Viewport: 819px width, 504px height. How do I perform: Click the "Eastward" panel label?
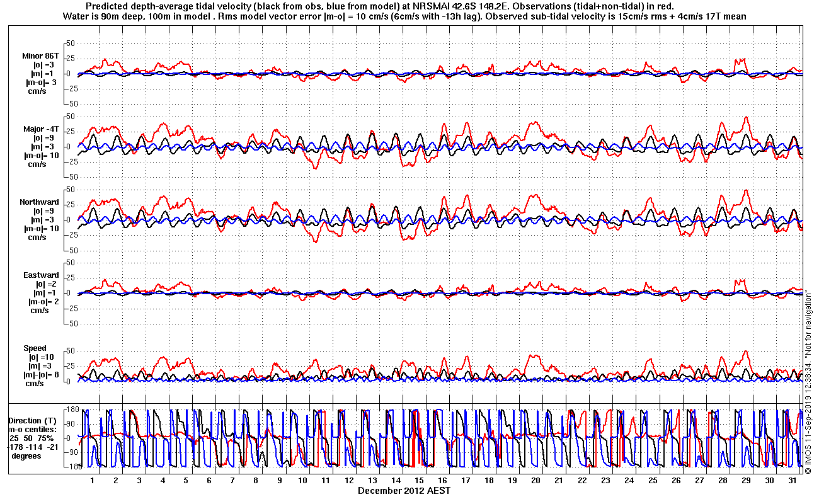click(41, 275)
